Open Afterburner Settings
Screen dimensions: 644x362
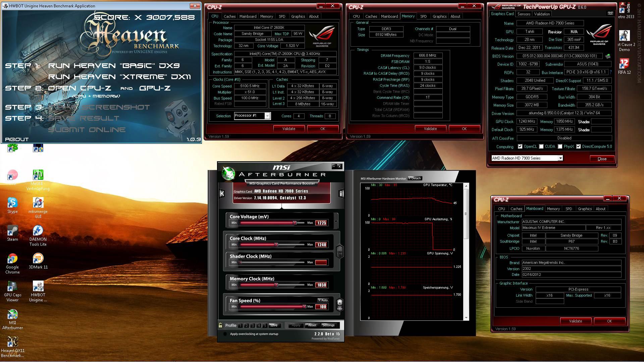[328, 325]
